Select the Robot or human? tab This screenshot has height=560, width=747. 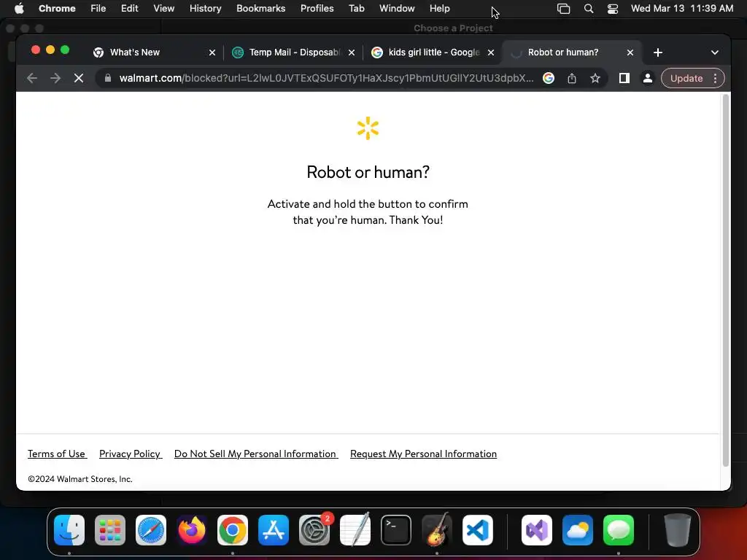click(572, 52)
